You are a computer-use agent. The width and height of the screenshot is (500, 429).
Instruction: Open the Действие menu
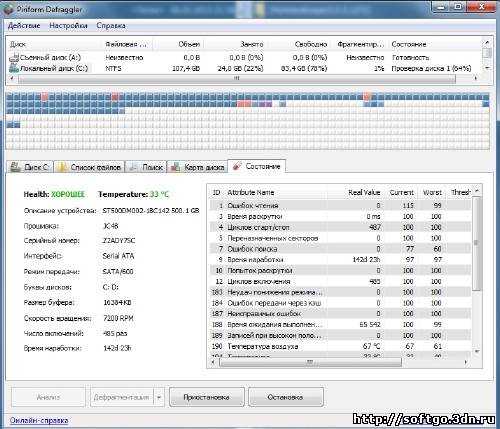[24, 26]
